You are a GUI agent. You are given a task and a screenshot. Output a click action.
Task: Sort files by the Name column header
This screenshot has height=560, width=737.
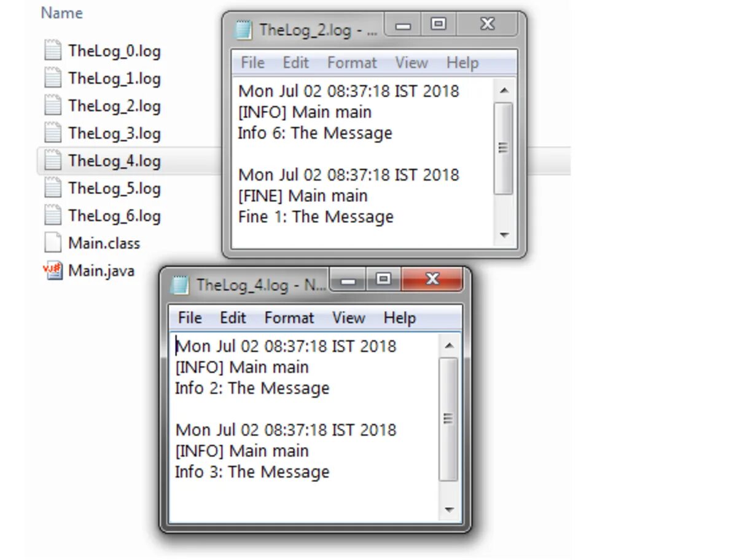(61, 13)
